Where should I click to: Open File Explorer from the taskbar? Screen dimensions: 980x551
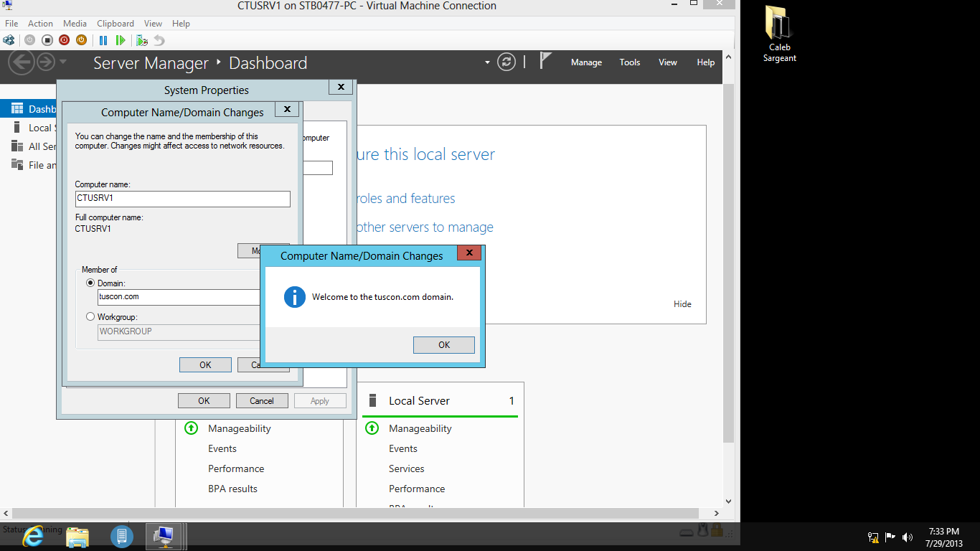77,536
